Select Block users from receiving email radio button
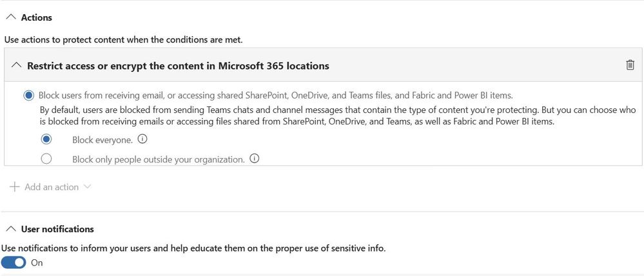Image resolution: width=644 pixels, height=276 pixels. pyautogui.click(x=28, y=95)
